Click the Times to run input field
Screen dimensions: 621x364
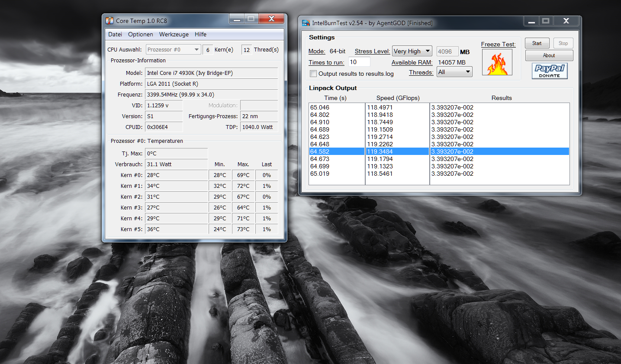[359, 62]
